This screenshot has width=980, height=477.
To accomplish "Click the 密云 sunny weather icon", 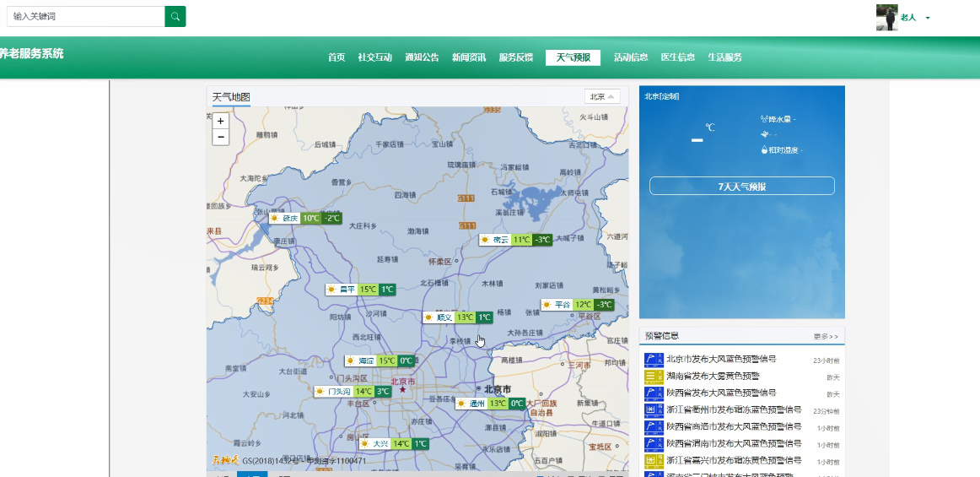I will coord(484,240).
